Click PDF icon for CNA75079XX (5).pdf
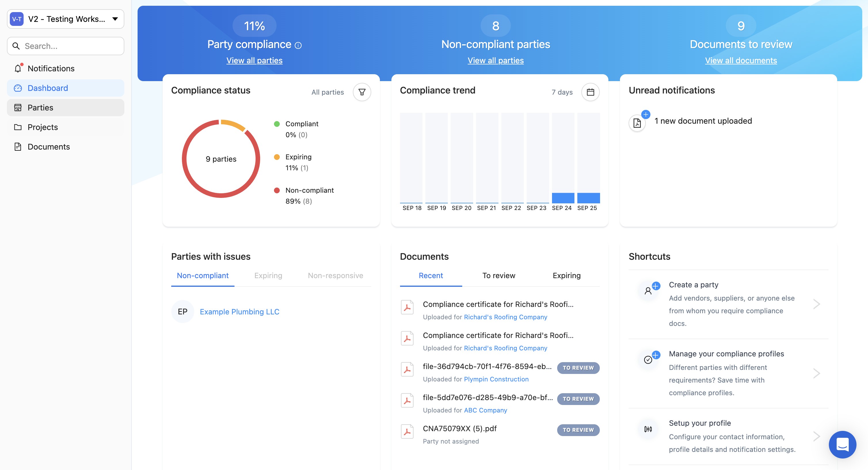Viewport: 868px width, 470px height. (407, 431)
